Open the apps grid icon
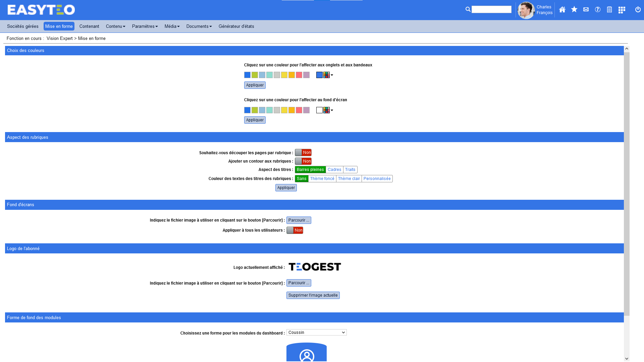The height and width of the screenshot is (362, 644). [x=622, y=10]
